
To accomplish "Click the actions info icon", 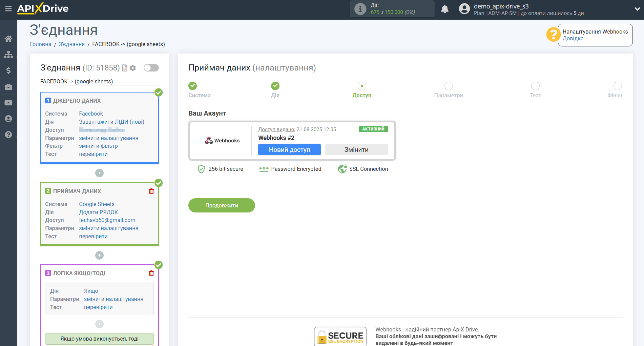I will [x=360, y=9].
